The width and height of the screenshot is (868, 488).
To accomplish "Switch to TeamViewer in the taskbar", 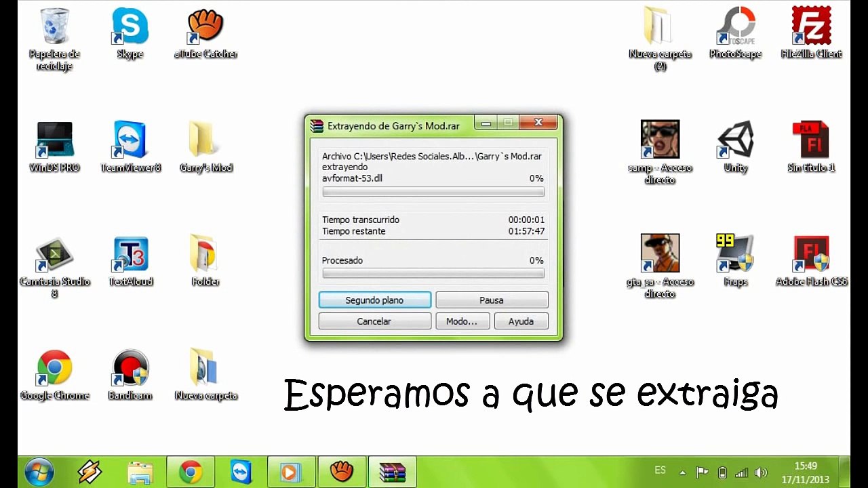I will coord(241,472).
